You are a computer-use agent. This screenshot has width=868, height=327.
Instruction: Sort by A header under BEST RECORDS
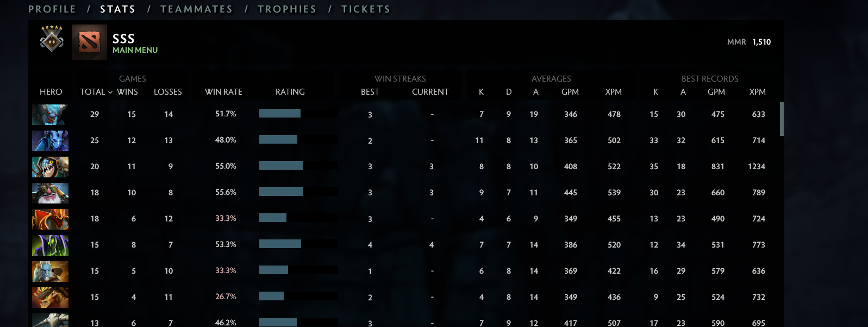tap(683, 92)
